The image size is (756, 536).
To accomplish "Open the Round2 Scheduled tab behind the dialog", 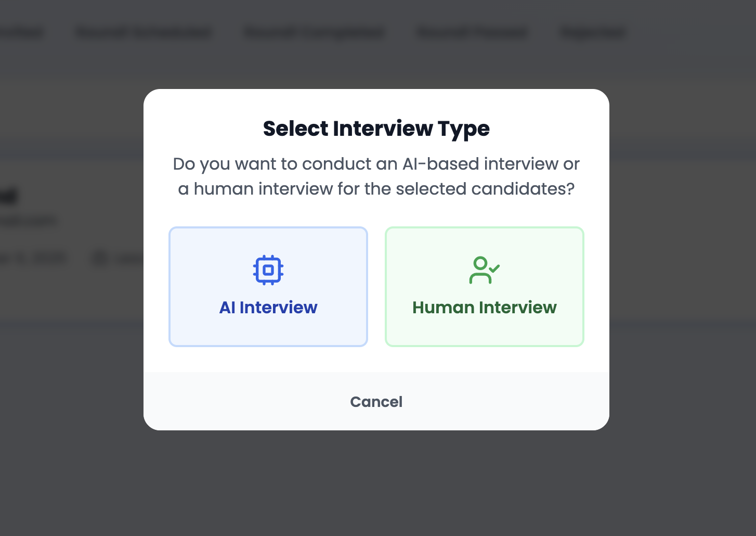I will tap(144, 32).
